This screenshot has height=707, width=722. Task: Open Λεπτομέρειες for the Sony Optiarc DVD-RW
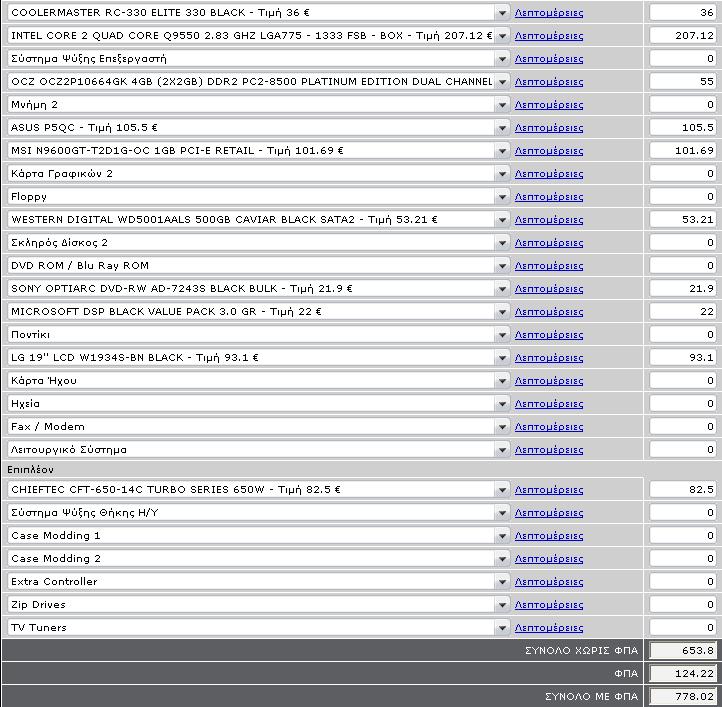coord(548,289)
